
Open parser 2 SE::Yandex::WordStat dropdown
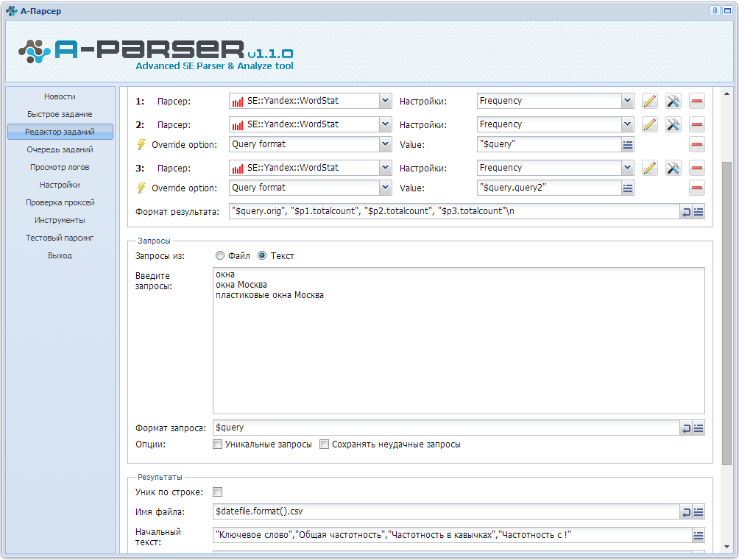[385, 124]
